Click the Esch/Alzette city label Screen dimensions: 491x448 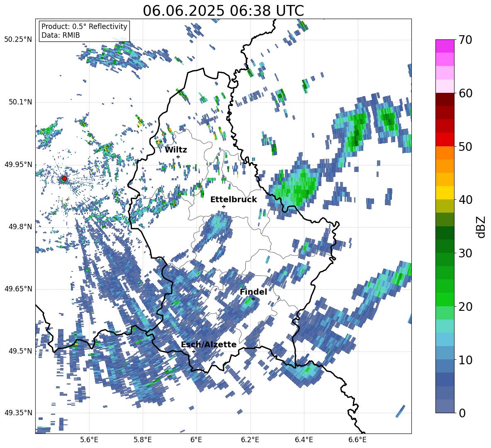pyautogui.click(x=209, y=344)
